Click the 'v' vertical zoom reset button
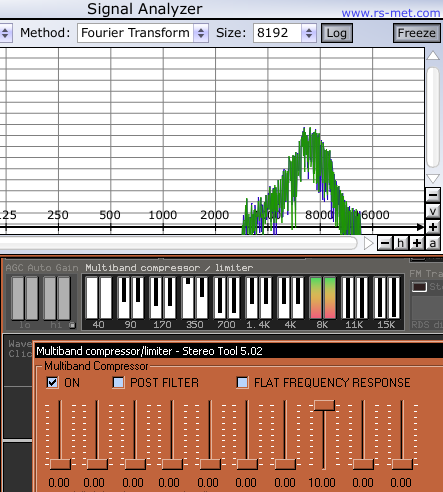Viewport: 443px width, 492px height. (x=433, y=211)
